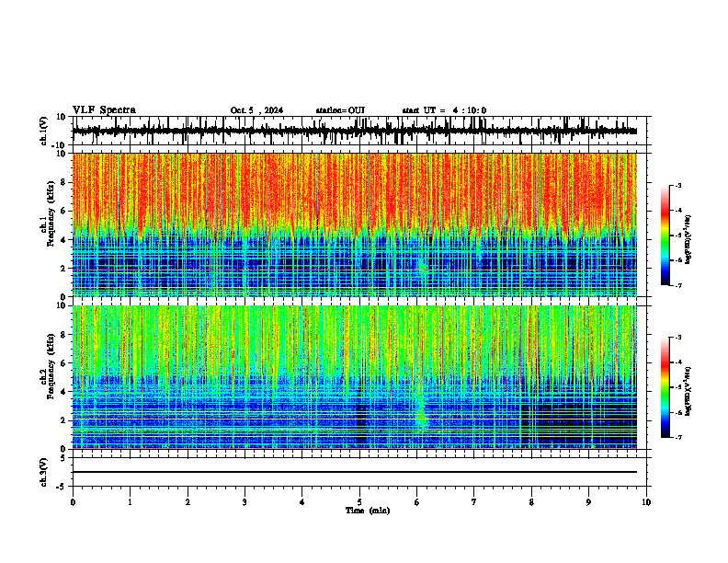This screenshot has height=563, width=728.
Task: Click time axis tick label "7"
Action: coord(474,502)
